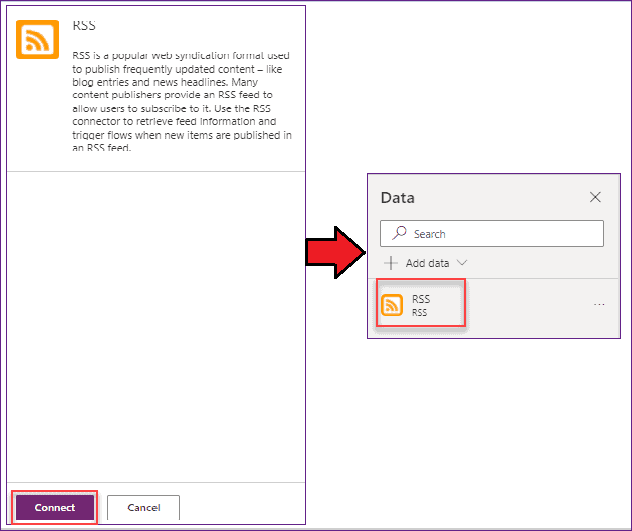The image size is (632, 531).
Task: Expand the Add data dropdown chevron
Action: [462, 263]
